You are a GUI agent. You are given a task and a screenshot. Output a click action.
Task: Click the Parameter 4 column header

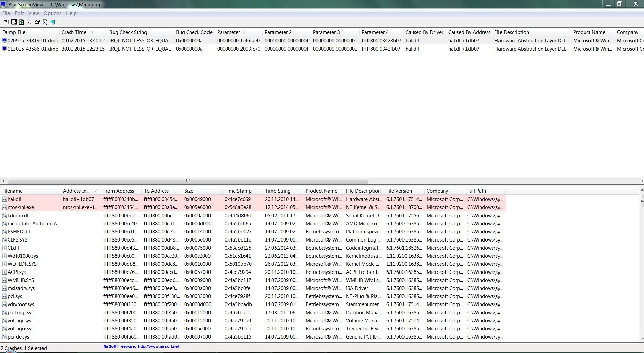tap(381, 32)
